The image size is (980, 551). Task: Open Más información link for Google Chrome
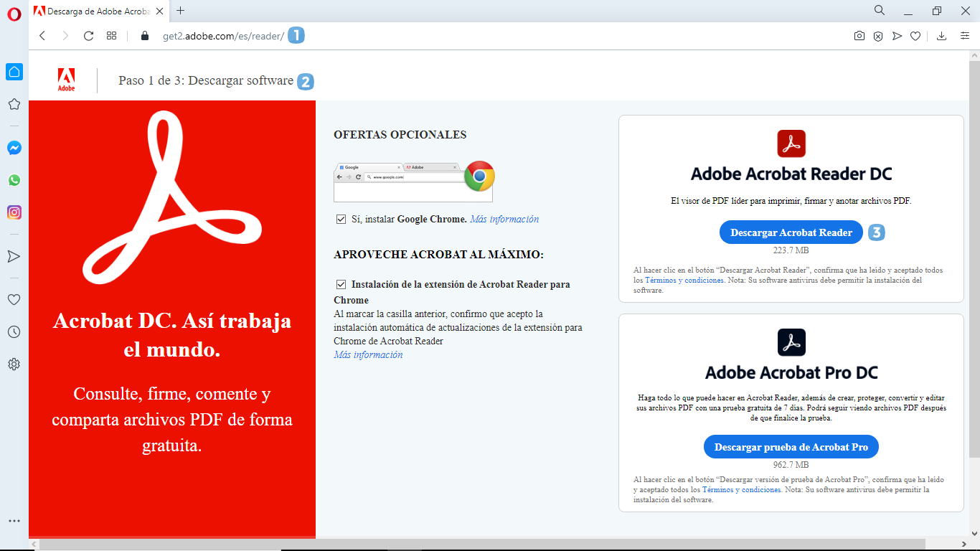point(504,219)
